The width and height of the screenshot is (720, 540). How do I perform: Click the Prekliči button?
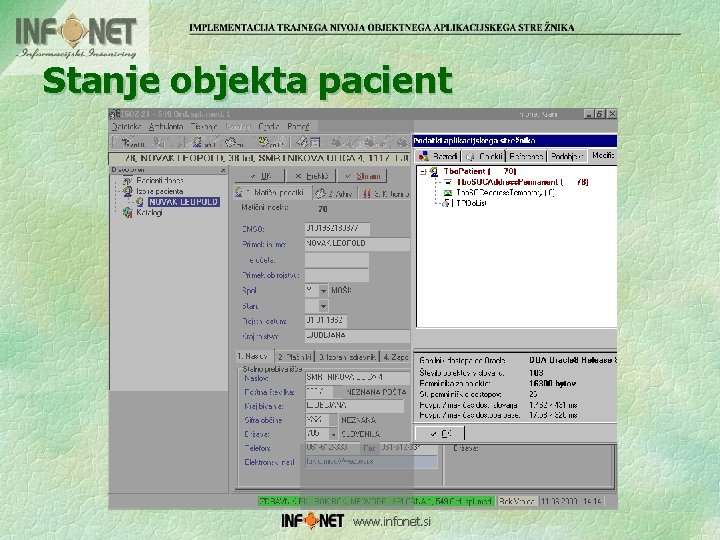tap(311, 176)
